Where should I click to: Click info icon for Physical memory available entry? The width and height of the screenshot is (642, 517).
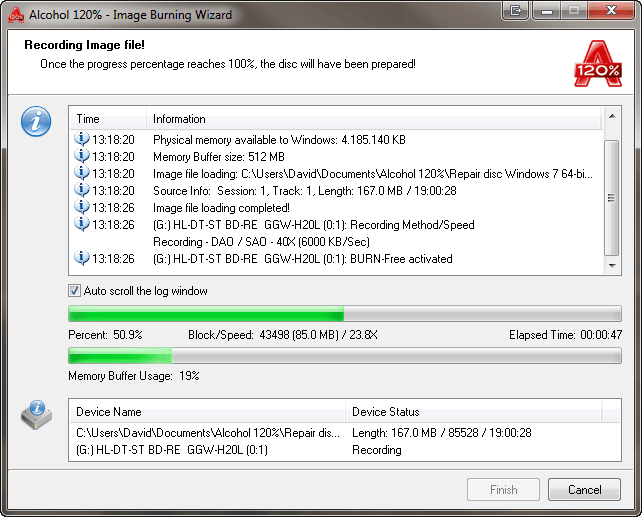point(81,139)
